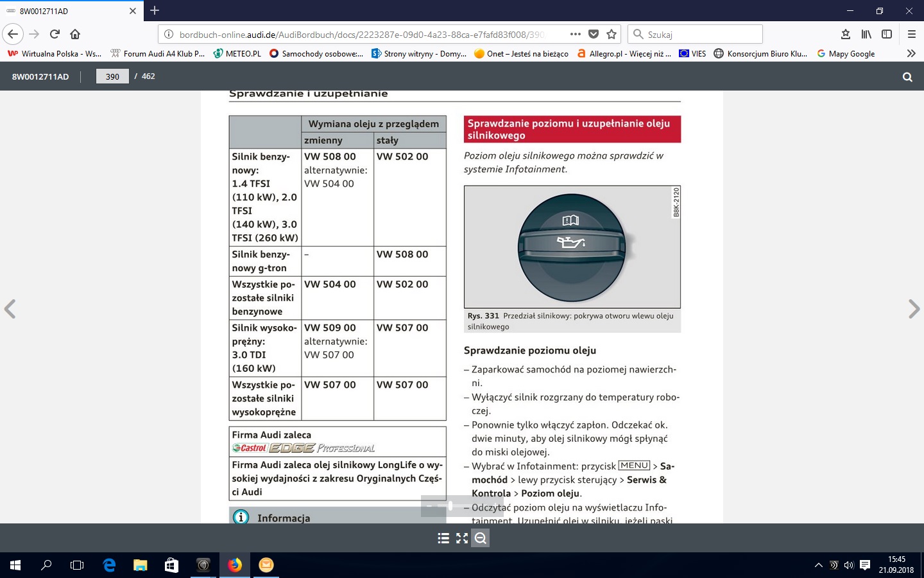
Task: Click the page number field showing 390
Action: [x=112, y=76]
